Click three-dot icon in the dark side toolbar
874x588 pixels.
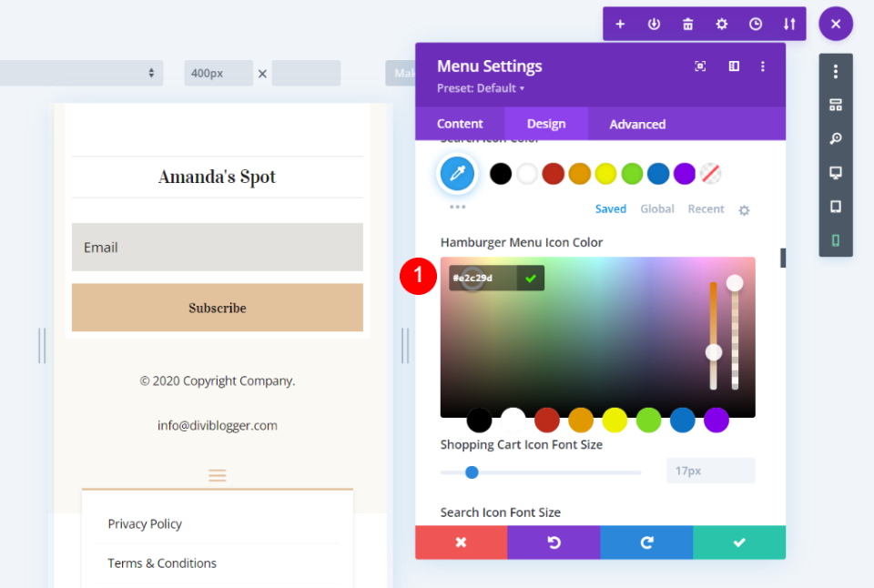(x=836, y=71)
